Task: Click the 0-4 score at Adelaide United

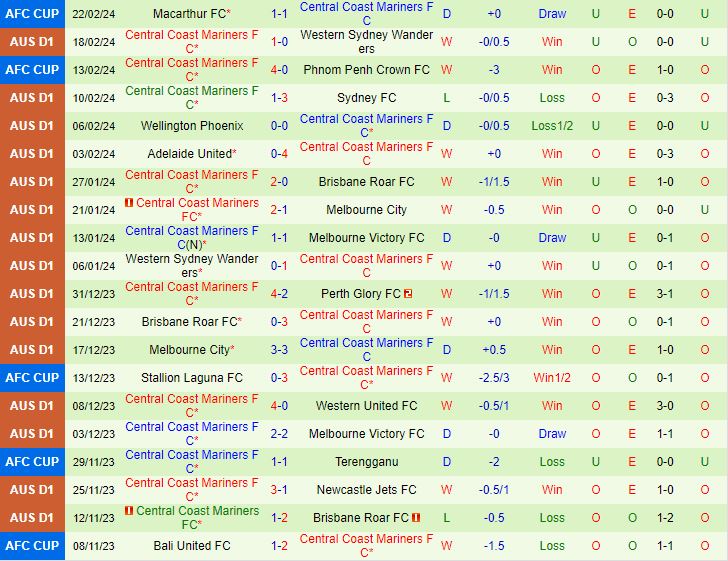Action: pyautogui.click(x=279, y=154)
